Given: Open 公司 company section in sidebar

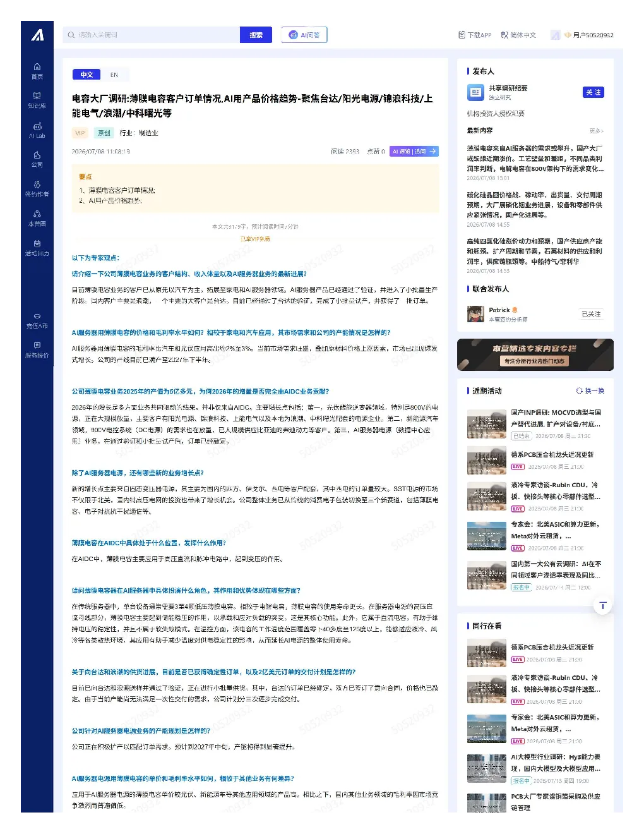Looking at the screenshot, I should coord(37,159).
